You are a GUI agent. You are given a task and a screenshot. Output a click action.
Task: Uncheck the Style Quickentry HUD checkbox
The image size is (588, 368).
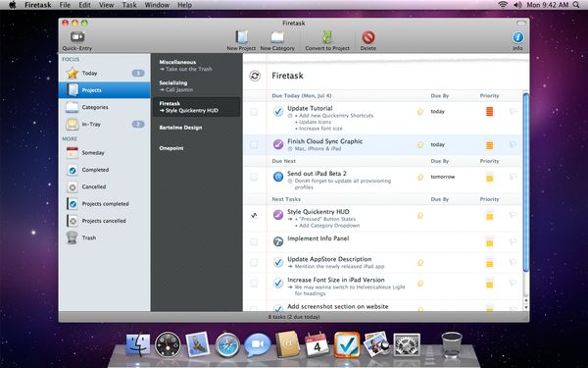tap(254, 215)
